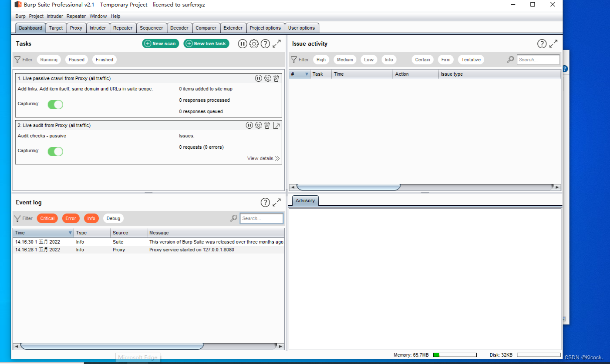Screen dimensions: 610x364
Task: Open the Burp menu
Action: pyautogui.click(x=20, y=16)
